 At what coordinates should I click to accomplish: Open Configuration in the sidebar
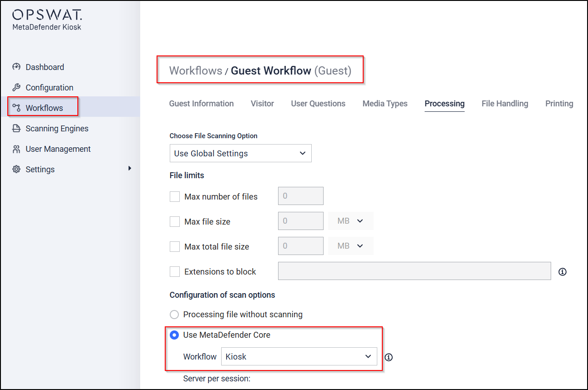click(x=49, y=87)
